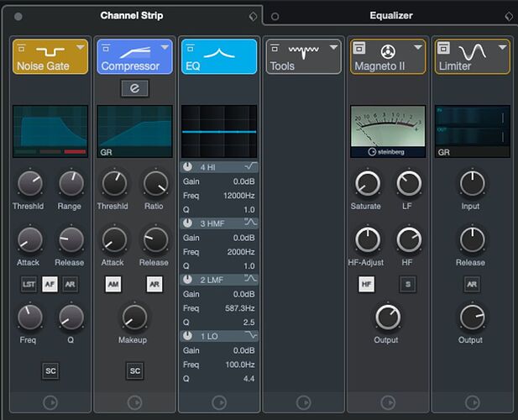Click the bottom position icon under Limiter
Image resolution: width=518 pixels, height=420 pixels.
click(x=473, y=402)
